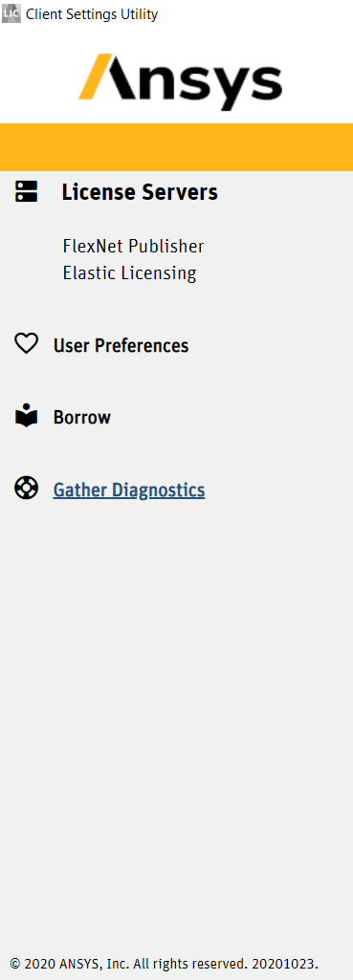Viewport: 353px width, 980px height.
Task: Click the heart icon for User Preferences
Action: tap(26, 344)
